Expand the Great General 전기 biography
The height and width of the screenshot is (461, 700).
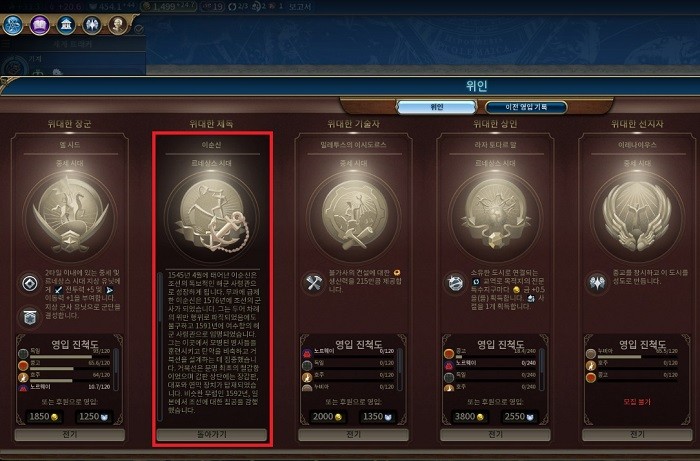coord(70,435)
